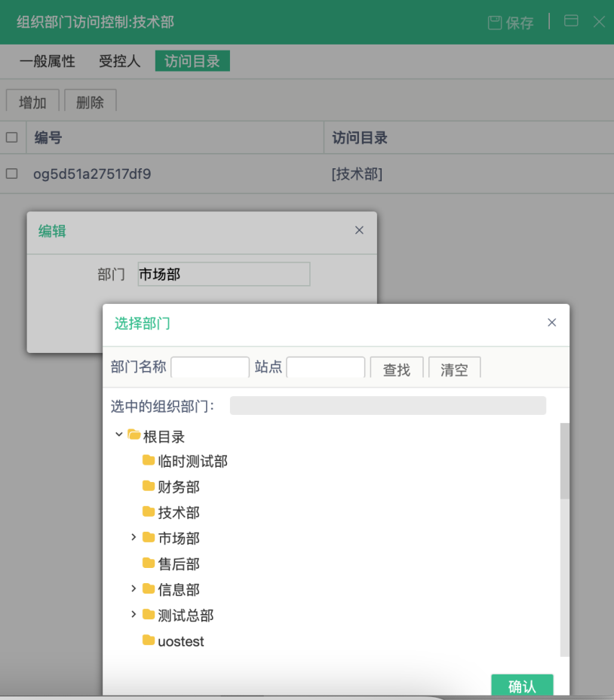Click the 确认 confirm button
The width and height of the screenshot is (614, 700).
coord(522,686)
